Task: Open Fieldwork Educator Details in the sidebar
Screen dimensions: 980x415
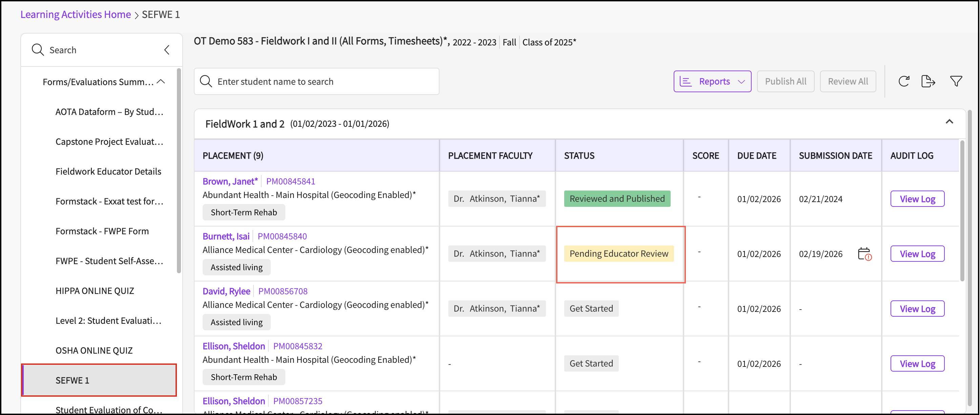Action: coord(108,171)
